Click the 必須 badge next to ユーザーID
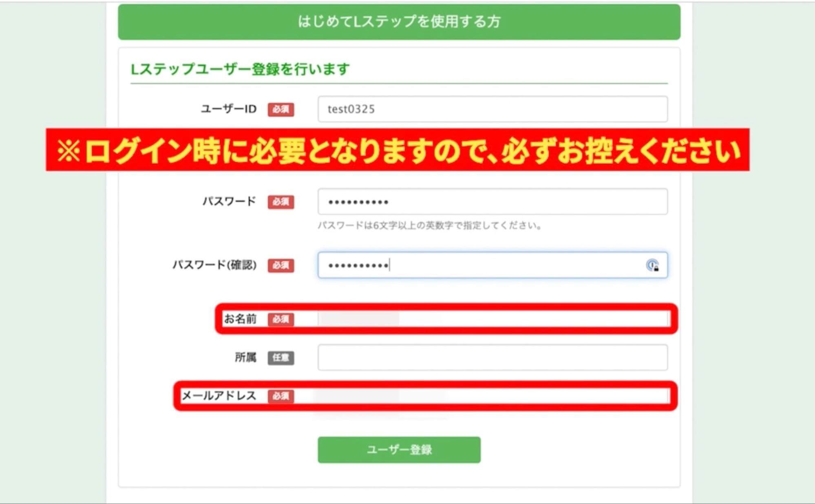 coord(281,109)
